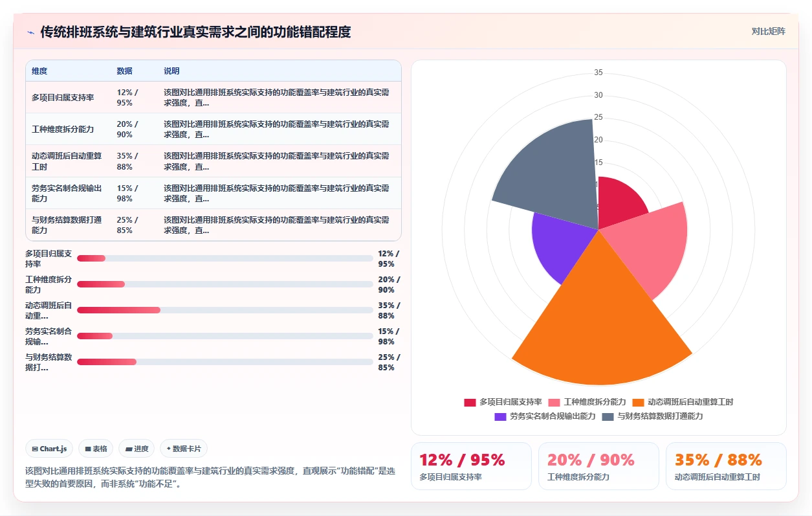Select the 工种维度拆分能力 table row label
Viewport: 812px width, 516px height.
(63, 129)
